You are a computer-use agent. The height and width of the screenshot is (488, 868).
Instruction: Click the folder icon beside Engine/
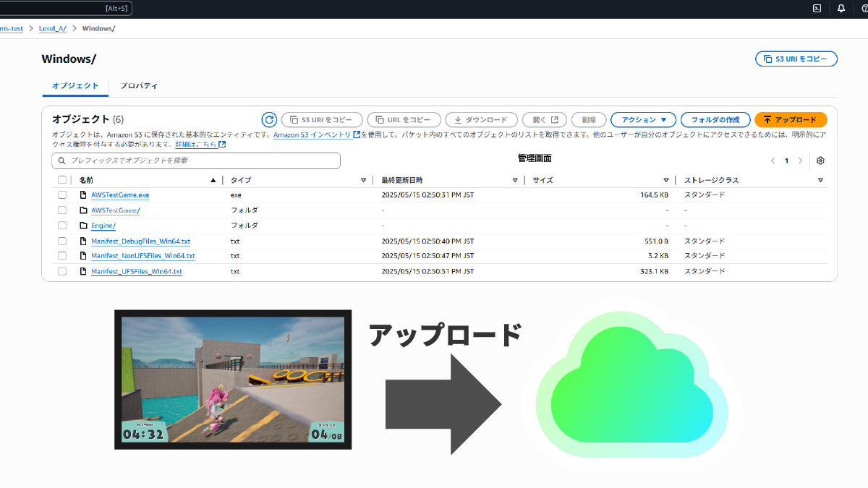point(83,226)
